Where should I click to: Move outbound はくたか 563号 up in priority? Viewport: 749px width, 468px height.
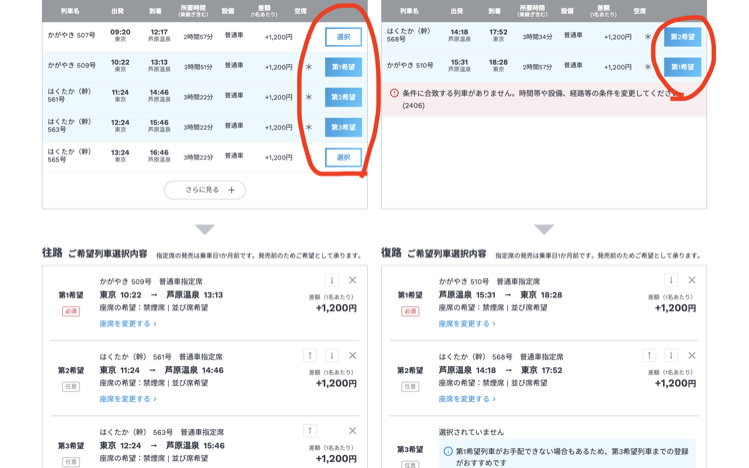[310, 431]
